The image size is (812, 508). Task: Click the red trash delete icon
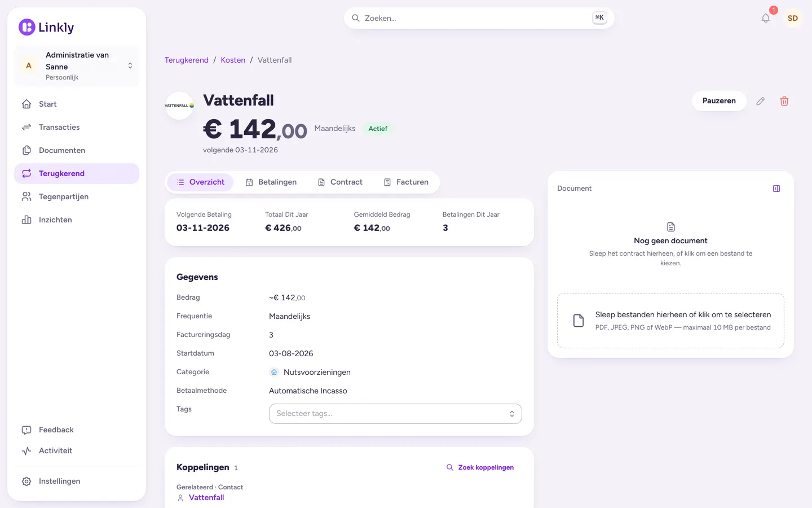point(784,101)
